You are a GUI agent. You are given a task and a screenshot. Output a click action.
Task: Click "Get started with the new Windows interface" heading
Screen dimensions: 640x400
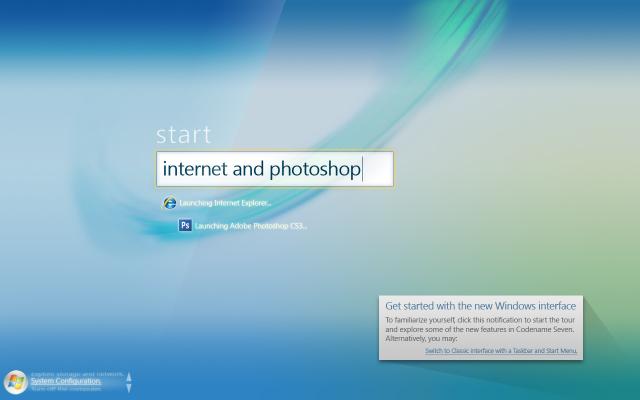(x=480, y=306)
